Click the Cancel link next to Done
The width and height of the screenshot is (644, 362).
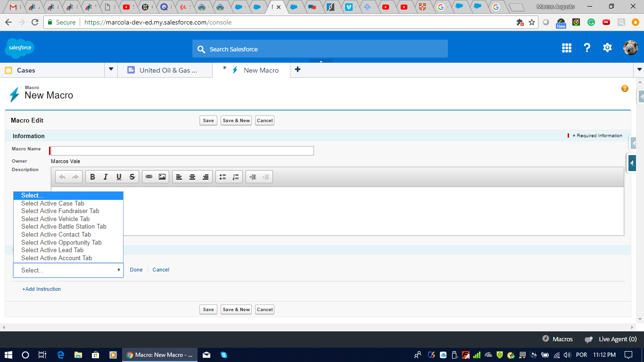[161, 270]
